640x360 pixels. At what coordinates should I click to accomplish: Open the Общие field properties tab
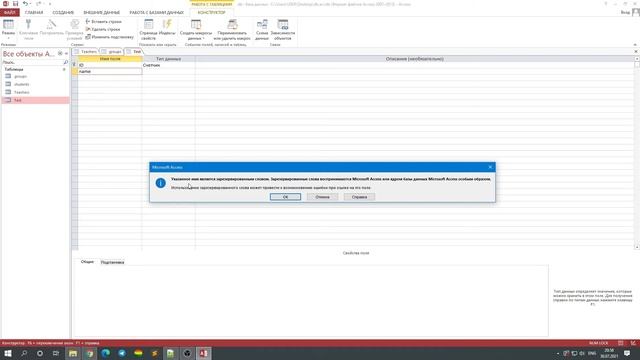click(x=87, y=262)
